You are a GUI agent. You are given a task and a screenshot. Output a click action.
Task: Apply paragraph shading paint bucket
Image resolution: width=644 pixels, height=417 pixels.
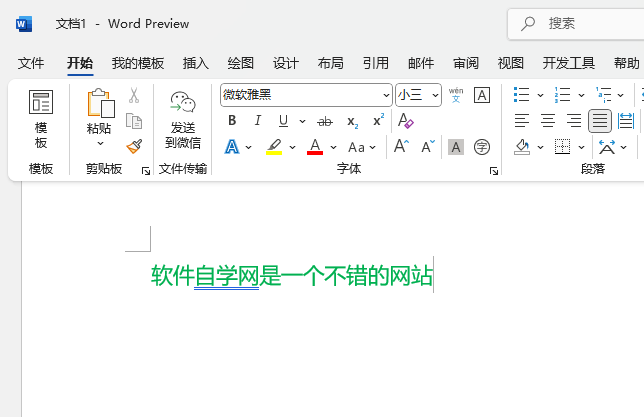click(522, 147)
